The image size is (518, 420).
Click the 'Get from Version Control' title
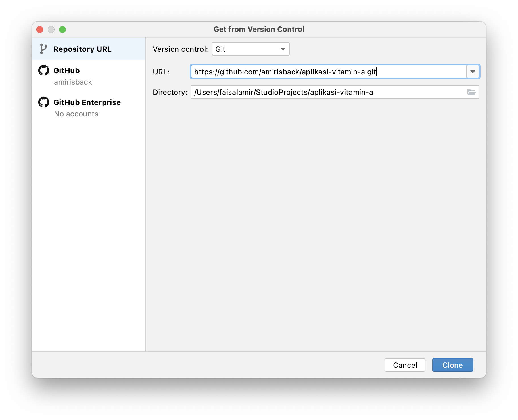tap(259, 29)
